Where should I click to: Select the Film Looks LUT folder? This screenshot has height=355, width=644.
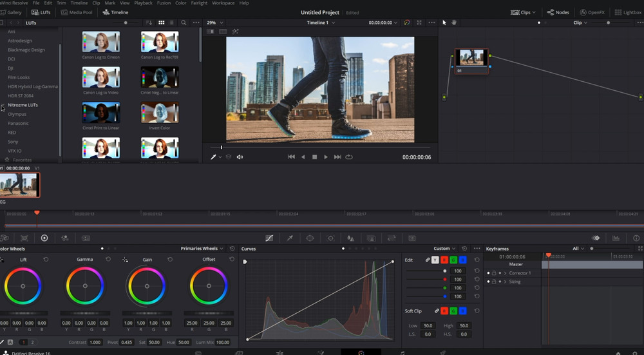click(x=19, y=77)
